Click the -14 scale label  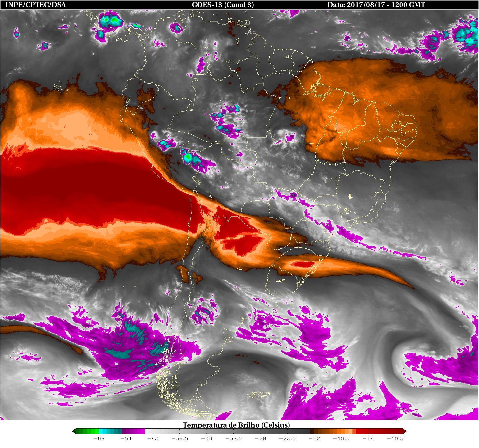click(x=368, y=439)
